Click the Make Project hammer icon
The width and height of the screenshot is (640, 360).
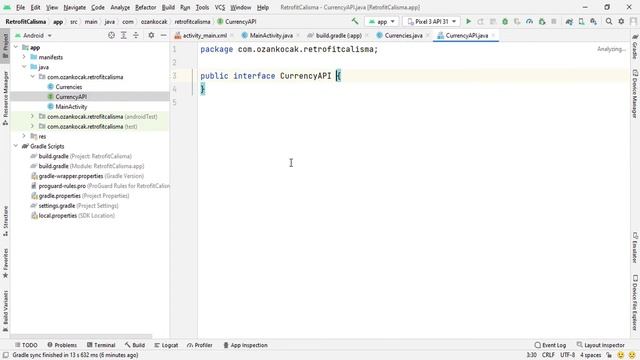355,21
